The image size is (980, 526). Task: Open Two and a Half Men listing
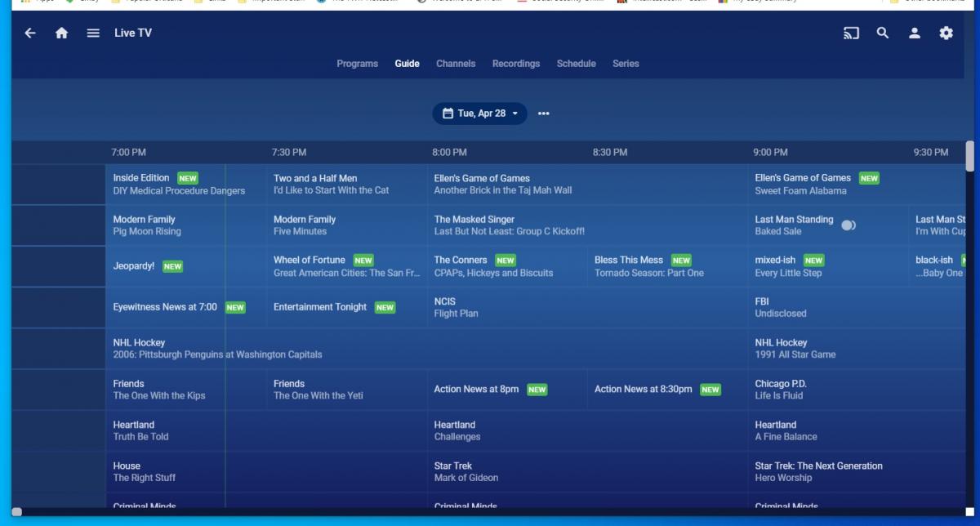tap(346, 185)
